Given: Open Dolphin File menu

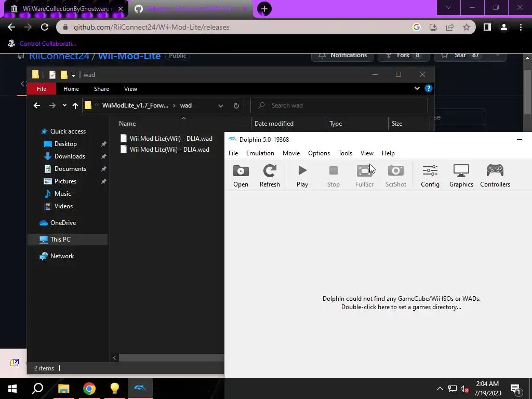Looking at the screenshot, I should pyautogui.click(x=233, y=153).
